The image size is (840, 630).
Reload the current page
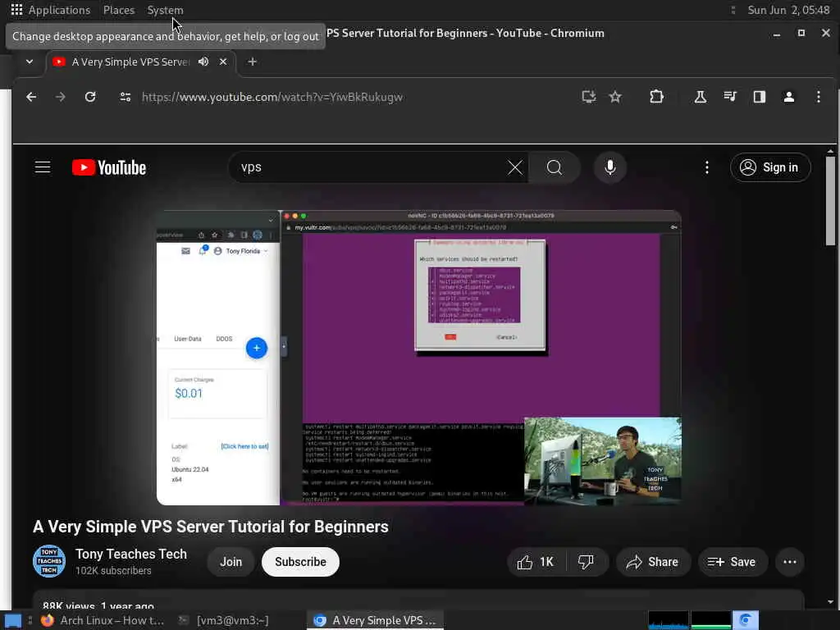(x=90, y=97)
